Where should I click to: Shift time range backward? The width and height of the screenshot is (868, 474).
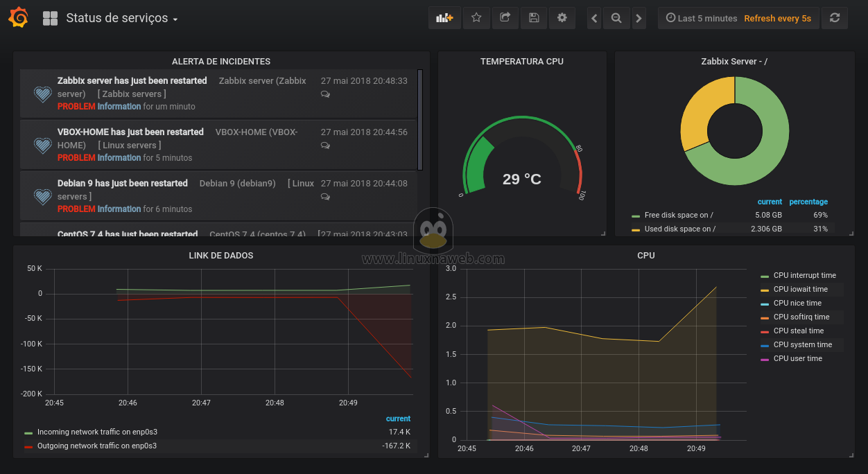coord(594,19)
